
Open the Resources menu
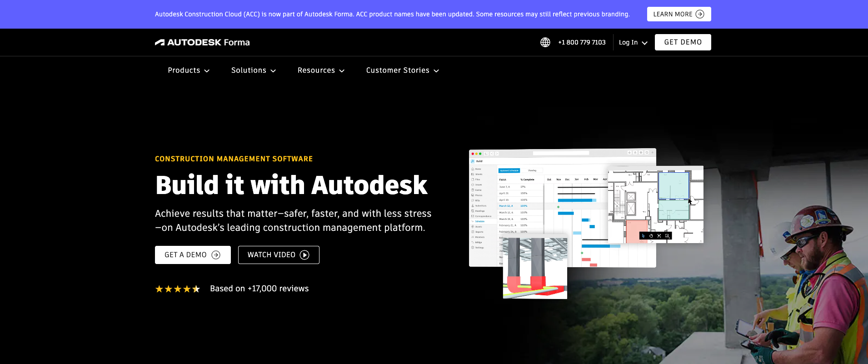pos(321,70)
